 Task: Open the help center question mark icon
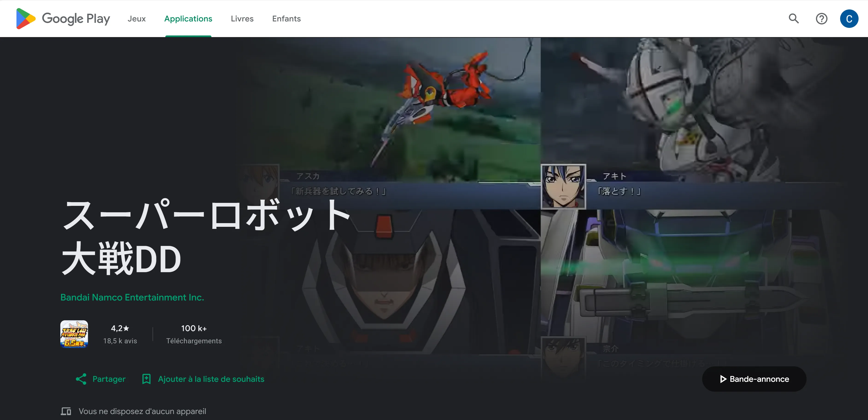(821, 18)
